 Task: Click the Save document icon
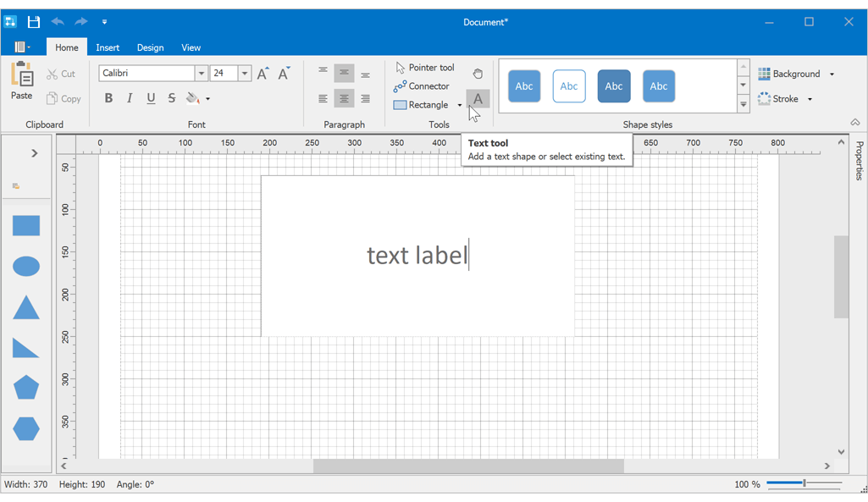click(x=34, y=21)
